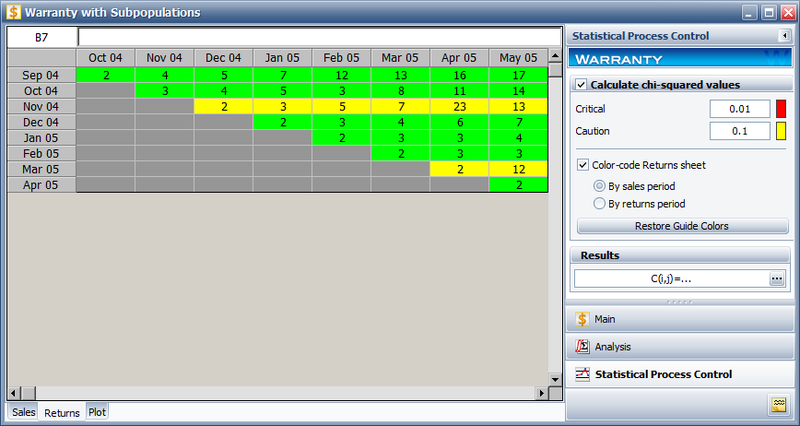Click the red Critical color swatch

point(782,108)
